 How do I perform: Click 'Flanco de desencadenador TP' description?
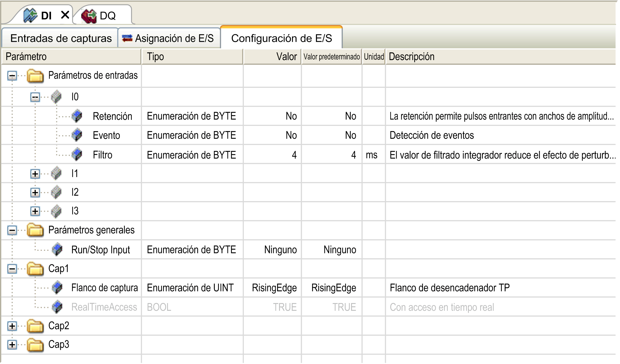tap(450, 288)
